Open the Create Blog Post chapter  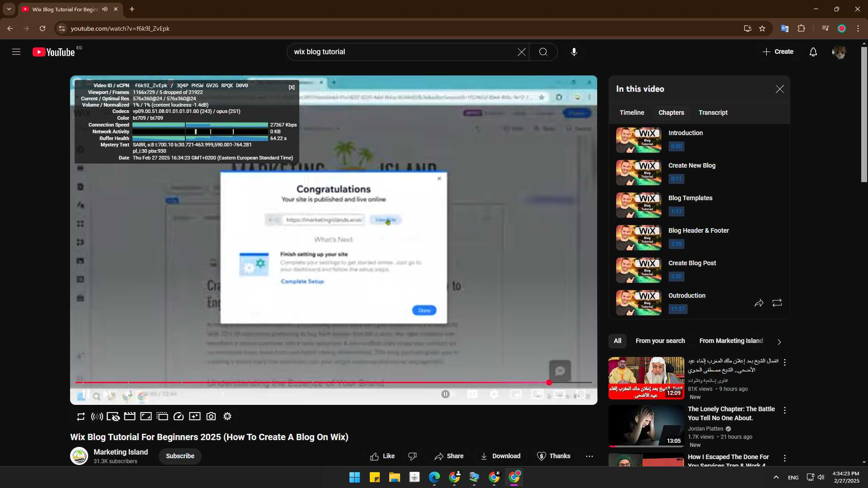coord(699,270)
